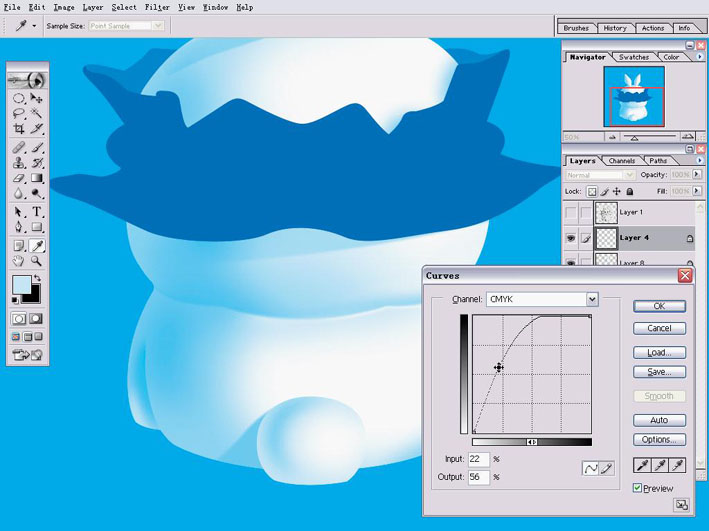Select the Zoom tool

click(37, 261)
